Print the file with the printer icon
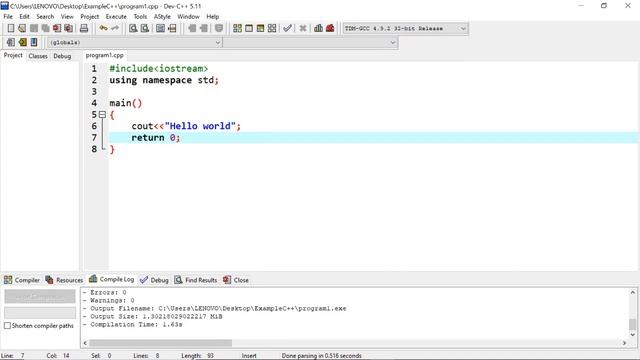Screen dimensions: 640x360 [x=84, y=28]
